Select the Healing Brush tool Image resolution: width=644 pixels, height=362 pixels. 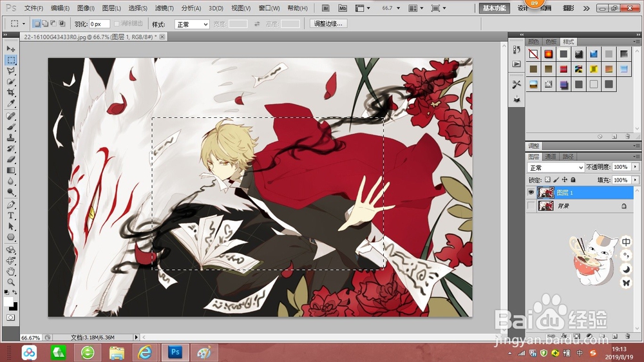click(11, 117)
